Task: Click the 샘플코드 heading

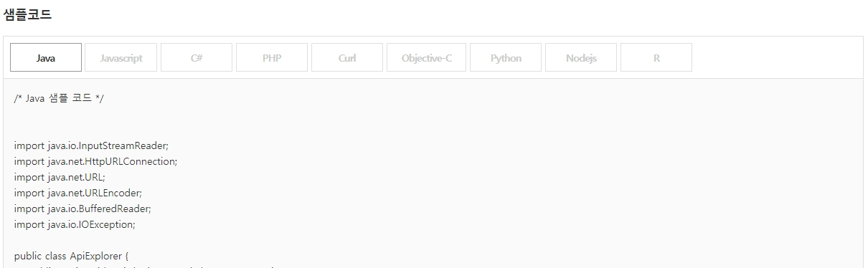Action: [27, 14]
